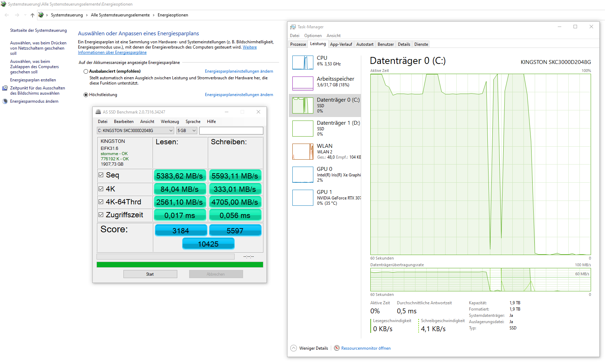Select GPU 0 Intel Iris Xe thumbnail
The width and height of the screenshot is (605, 364).
pos(303,175)
